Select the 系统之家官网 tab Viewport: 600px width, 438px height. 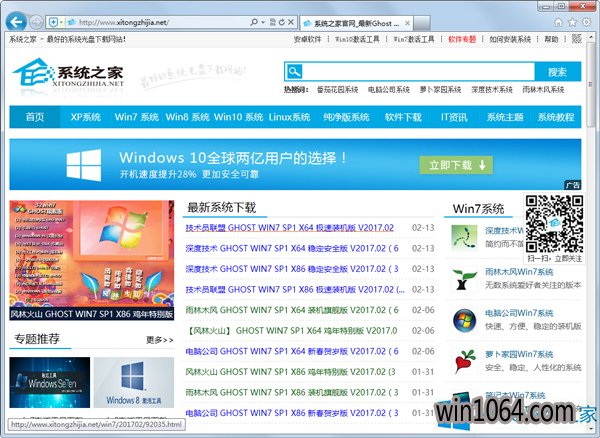pos(356,23)
